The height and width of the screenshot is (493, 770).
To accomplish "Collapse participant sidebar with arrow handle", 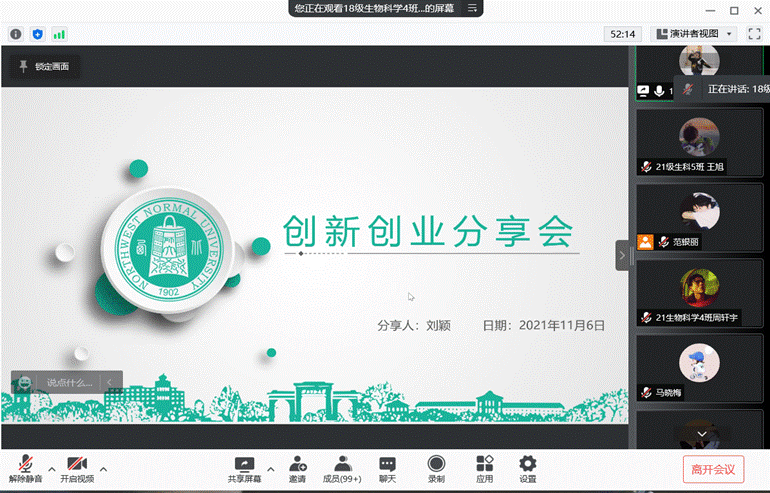I will (622, 255).
